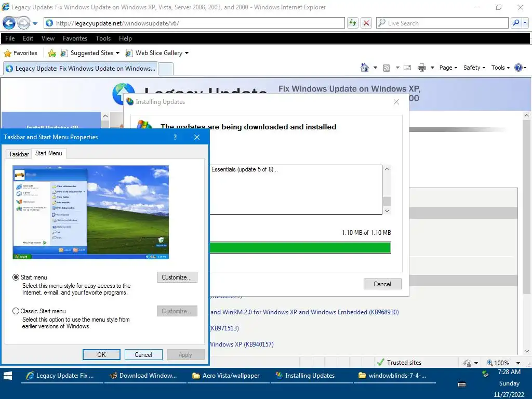The height and width of the screenshot is (399, 532).
Task: Click the on-screen keyboard tray icon
Action: [x=462, y=384]
